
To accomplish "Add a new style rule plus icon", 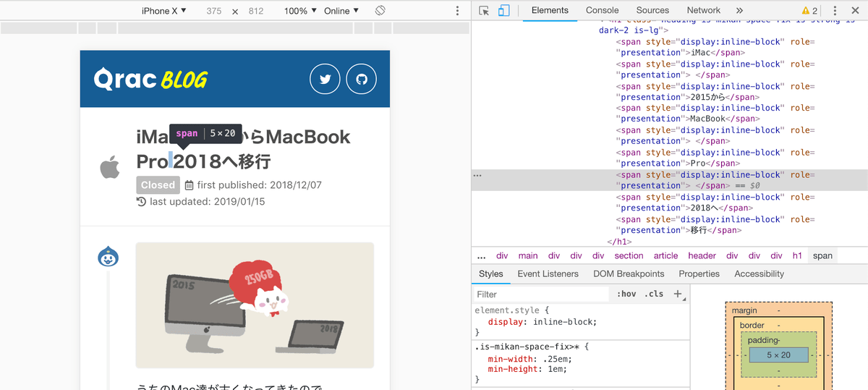I will click(x=677, y=294).
